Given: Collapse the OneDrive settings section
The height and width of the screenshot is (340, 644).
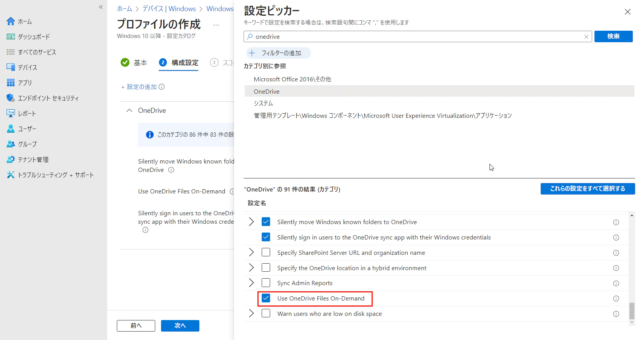Looking at the screenshot, I should [x=129, y=111].
